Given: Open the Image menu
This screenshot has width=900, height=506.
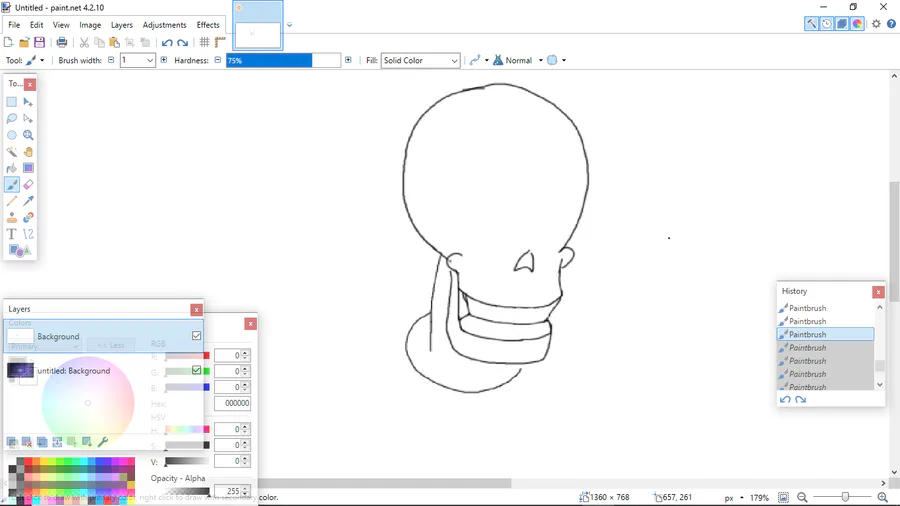Looking at the screenshot, I should coord(90,25).
